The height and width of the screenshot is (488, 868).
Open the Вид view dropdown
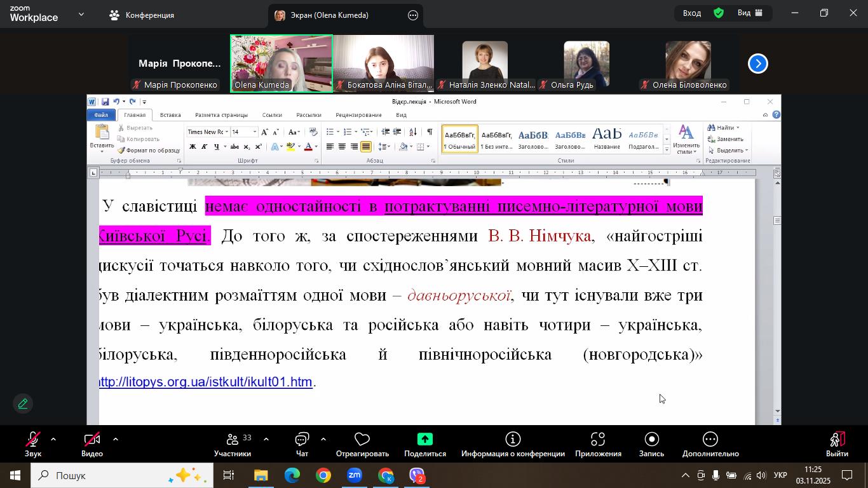pos(750,13)
